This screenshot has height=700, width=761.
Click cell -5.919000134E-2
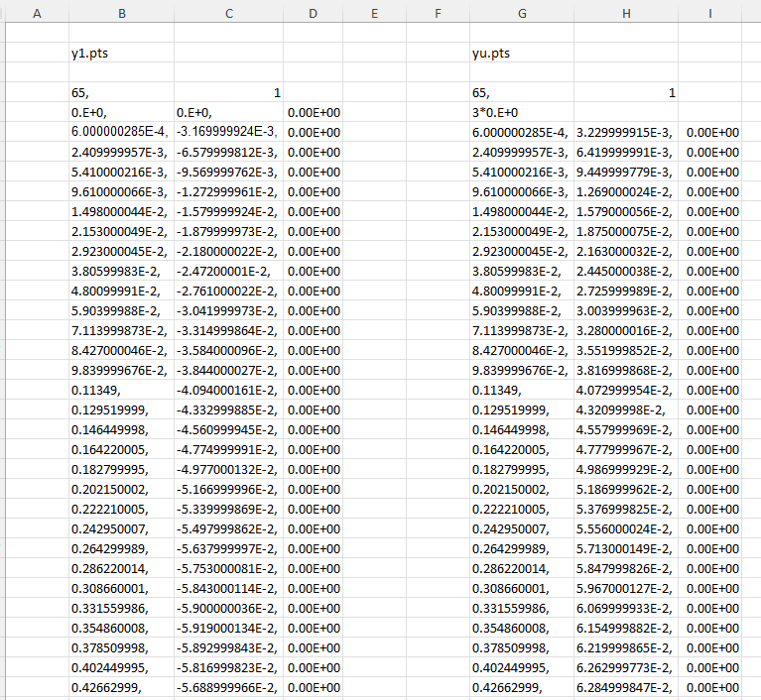tap(229, 628)
